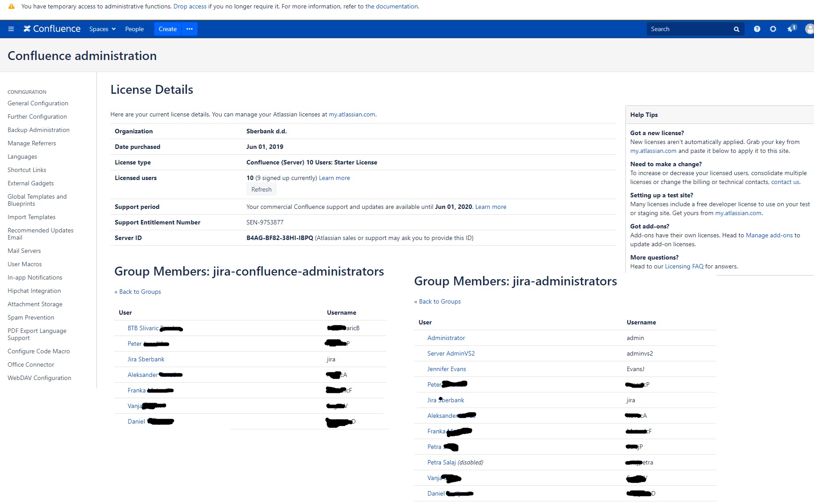814x504 pixels.
Task: Open the help question mark icon
Action: click(757, 29)
